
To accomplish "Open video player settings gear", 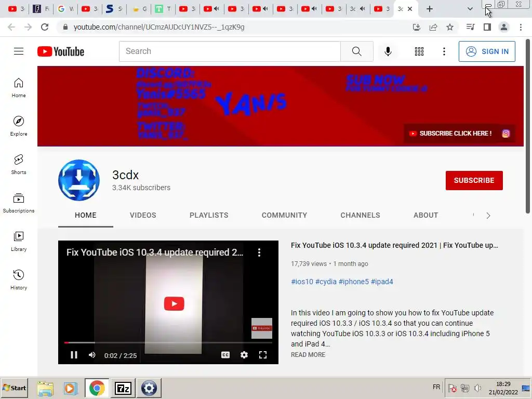I will pos(244,355).
